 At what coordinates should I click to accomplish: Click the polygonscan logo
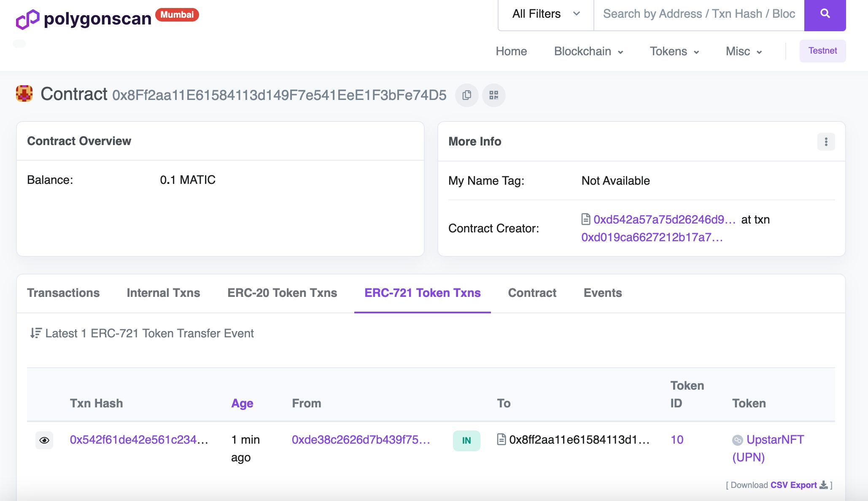tap(84, 19)
